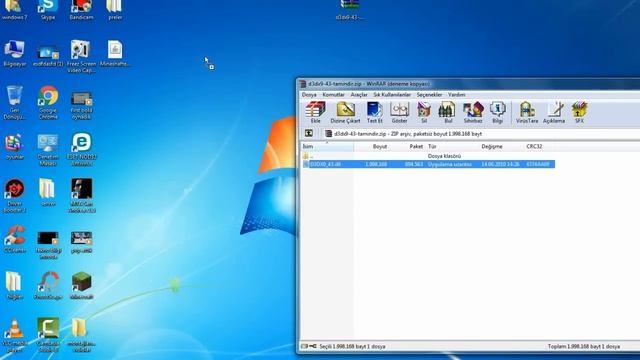Image resolution: width=640 pixels, height=360 pixels.
Task: Select the parent folder '..' row
Action: click(x=428, y=156)
